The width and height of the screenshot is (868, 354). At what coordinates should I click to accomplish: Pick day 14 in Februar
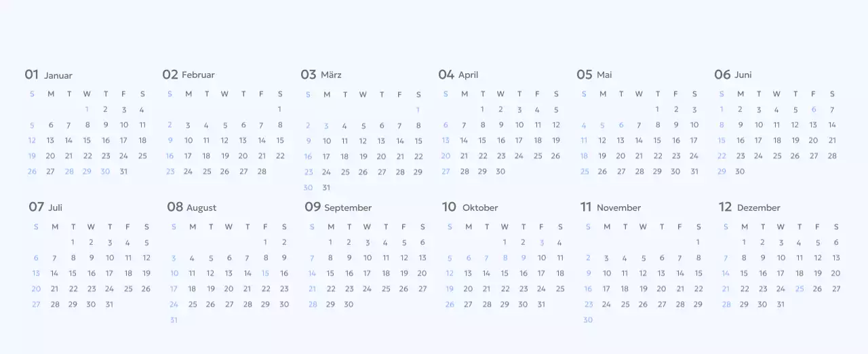(262, 140)
